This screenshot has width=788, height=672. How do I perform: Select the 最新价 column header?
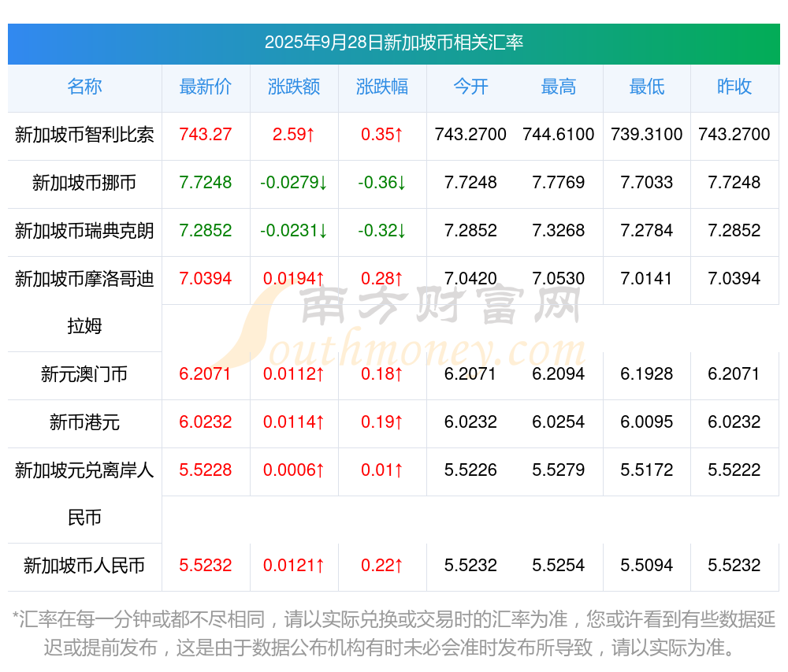[x=205, y=87]
